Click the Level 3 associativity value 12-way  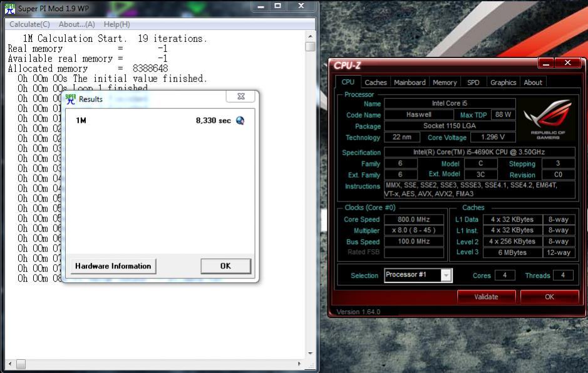pyautogui.click(x=559, y=253)
